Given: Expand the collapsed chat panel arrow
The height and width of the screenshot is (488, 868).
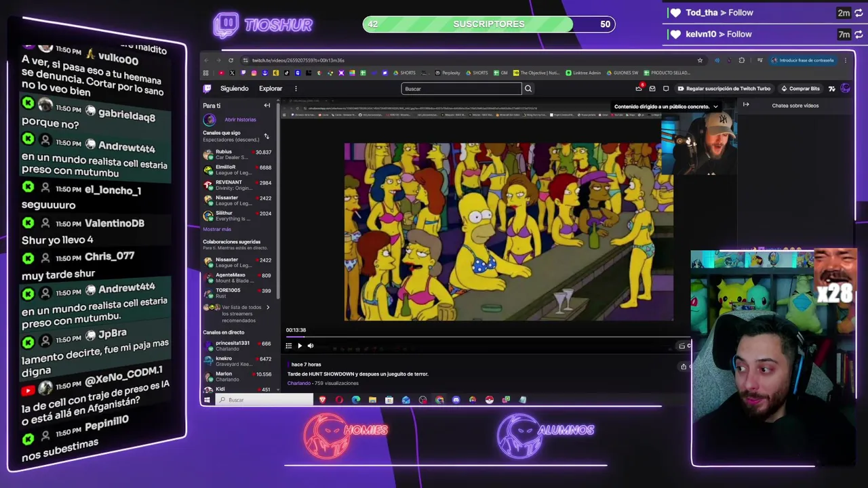Looking at the screenshot, I should pyautogui.click(x=746, y=104).
